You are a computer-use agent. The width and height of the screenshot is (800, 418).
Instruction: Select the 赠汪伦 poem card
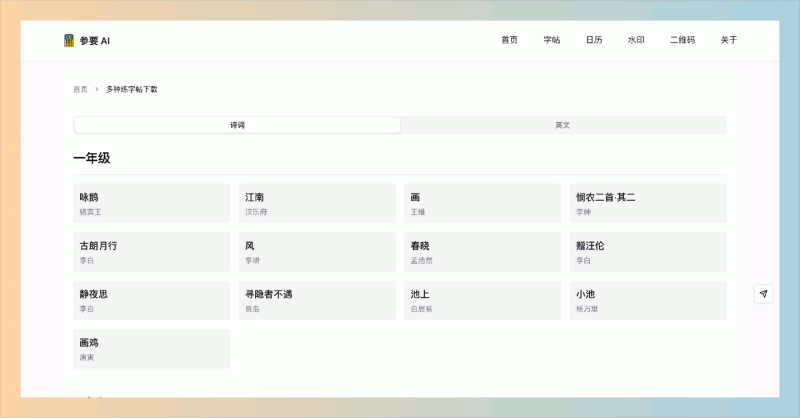tap(648, 252)
